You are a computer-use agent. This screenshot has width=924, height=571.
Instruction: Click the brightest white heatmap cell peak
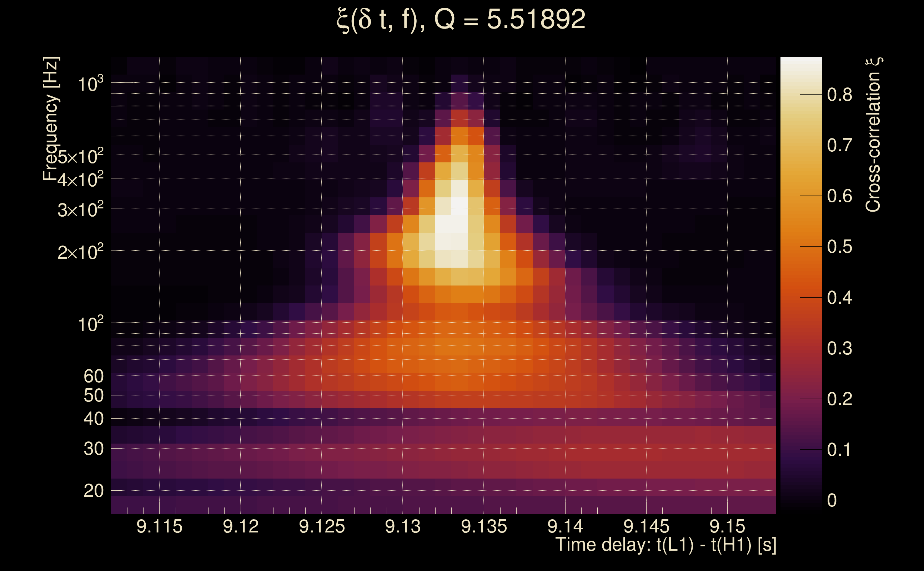click(460, 206)
